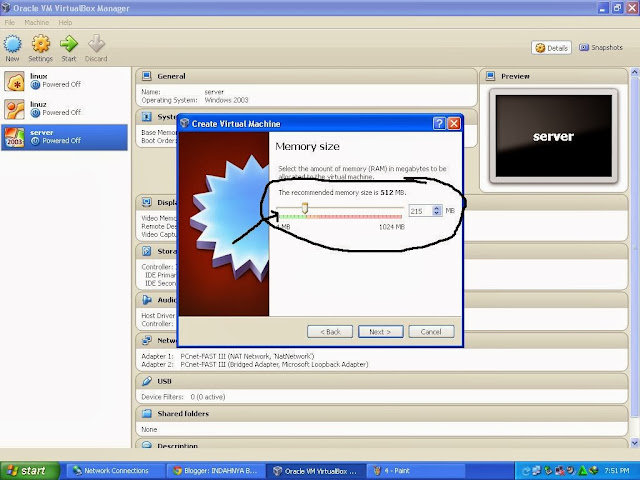The height and width of the screenshot is (480, 640).
Task: Click the Shared folders section icon
Action: (147, 413)
